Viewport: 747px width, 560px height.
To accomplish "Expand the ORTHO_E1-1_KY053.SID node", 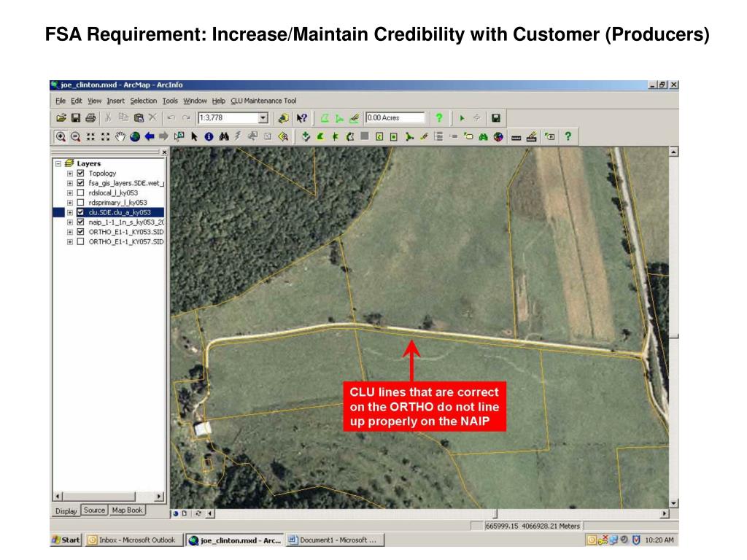I will click(x=69, y=232).
